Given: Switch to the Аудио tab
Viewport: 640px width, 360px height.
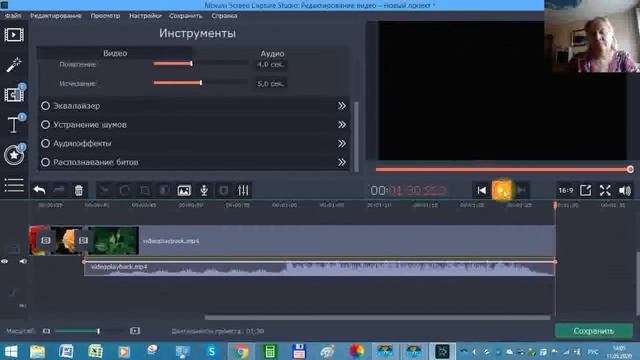Looking at the screenshot, I should tap(272, 53).
